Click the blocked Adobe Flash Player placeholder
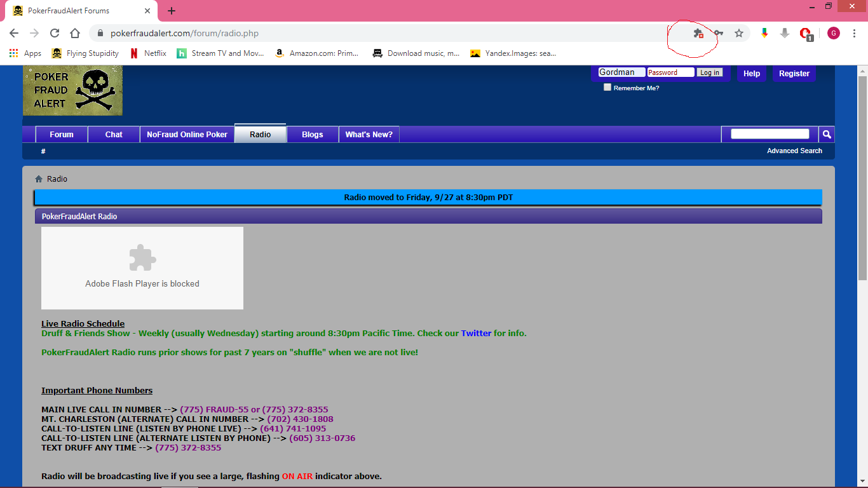This screenshot has height=488, width=868. point(142,268)
